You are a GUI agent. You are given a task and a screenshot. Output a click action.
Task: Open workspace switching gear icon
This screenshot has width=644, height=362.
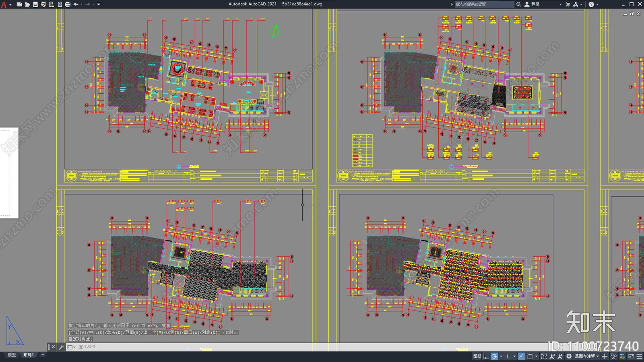569,356
